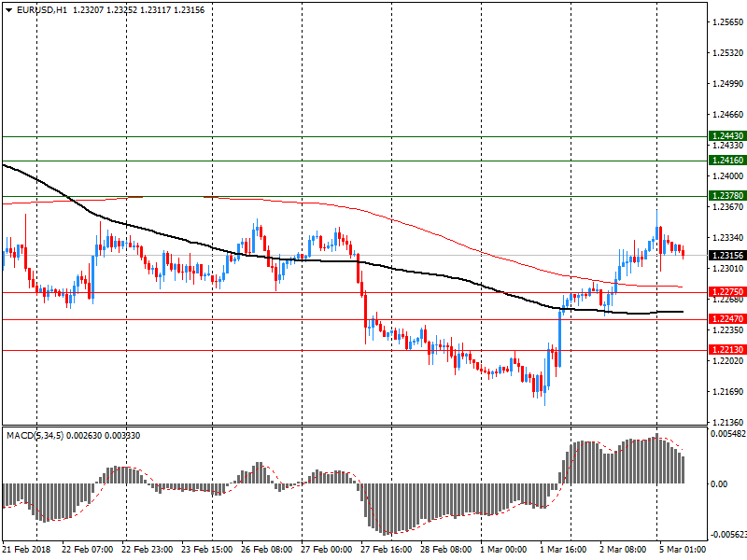Click the 1.24990 price scale value
Viewport: 747px width, 560px height.
[727, 84]
